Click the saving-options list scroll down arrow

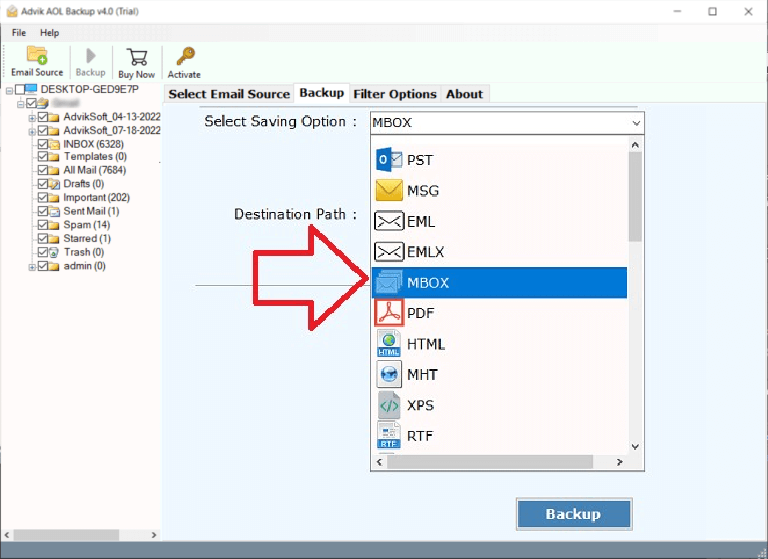point(635,447)
